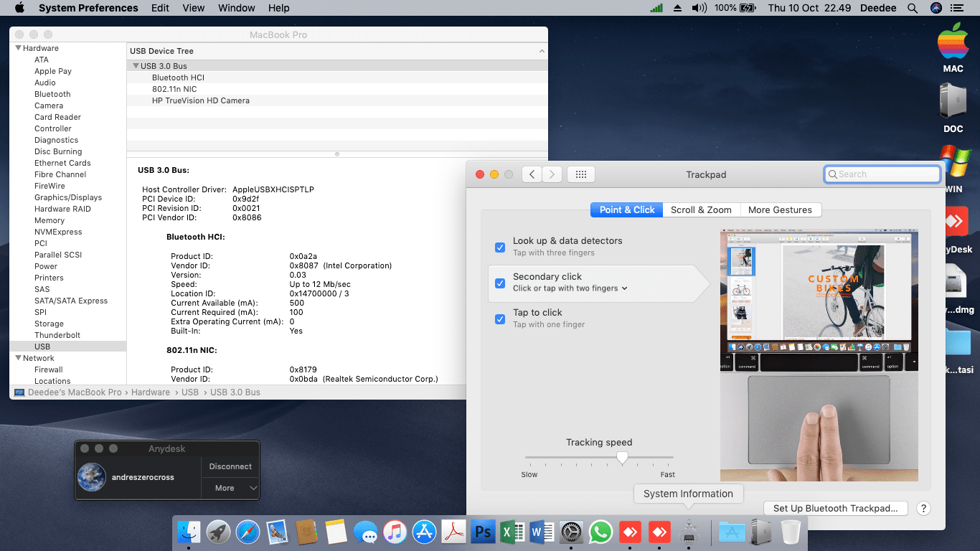This screenshot has height=551, width=980.
Task: Disable Look up & data detectors checkbox
Action: click(500, 247)
